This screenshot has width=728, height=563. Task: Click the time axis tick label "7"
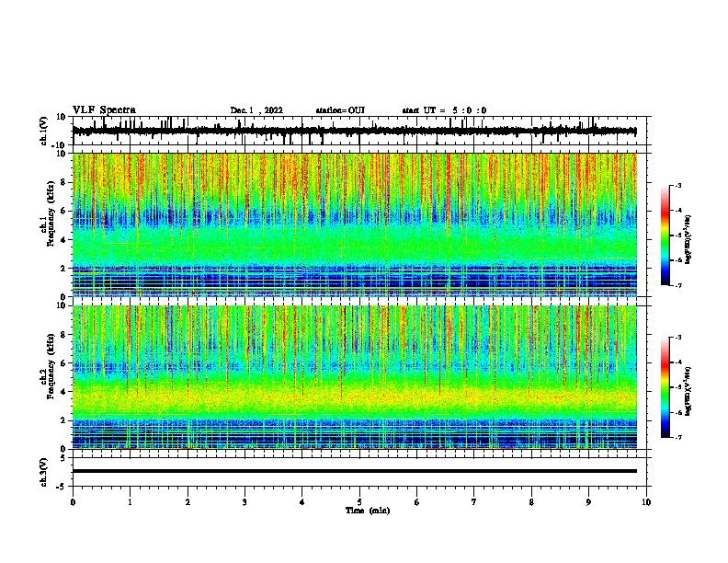[x=474, y=502]
